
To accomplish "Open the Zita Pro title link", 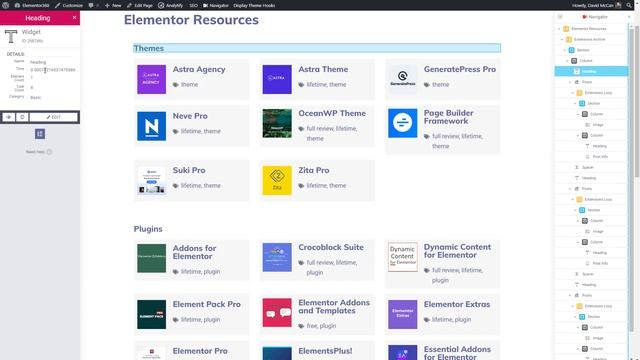I will point(313,170).
